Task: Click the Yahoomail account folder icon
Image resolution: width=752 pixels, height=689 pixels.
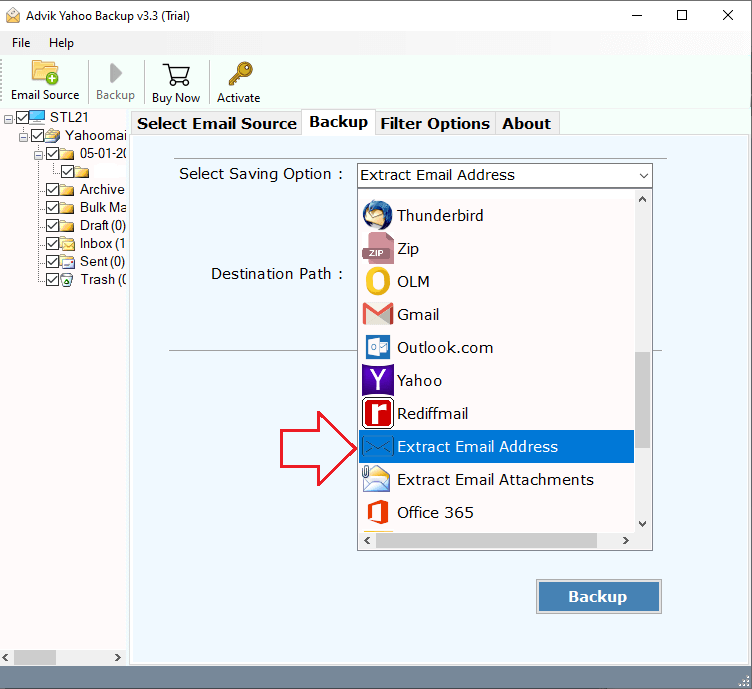Action: click(x=52, y=136)
